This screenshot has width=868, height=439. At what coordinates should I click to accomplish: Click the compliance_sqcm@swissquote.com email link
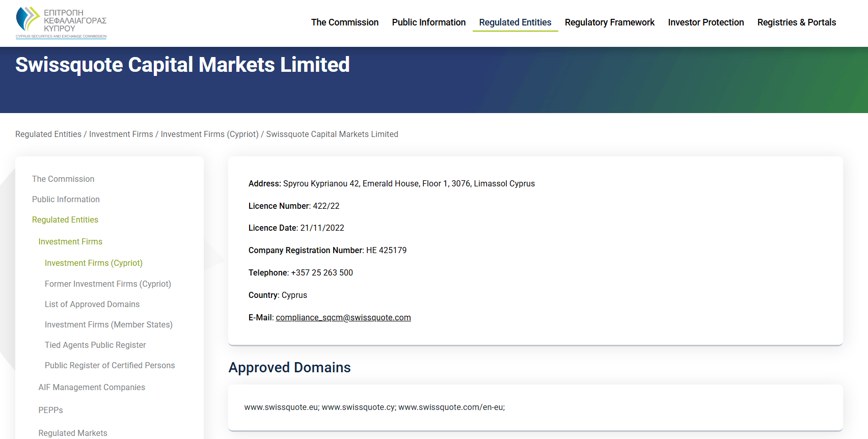tap(343, 317)
